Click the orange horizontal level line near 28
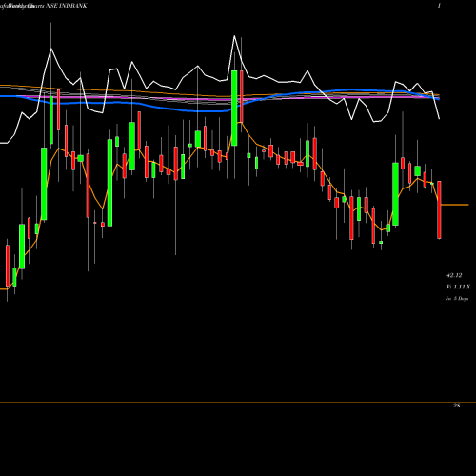This screenshot has height=476, width=476. (238, 403)
